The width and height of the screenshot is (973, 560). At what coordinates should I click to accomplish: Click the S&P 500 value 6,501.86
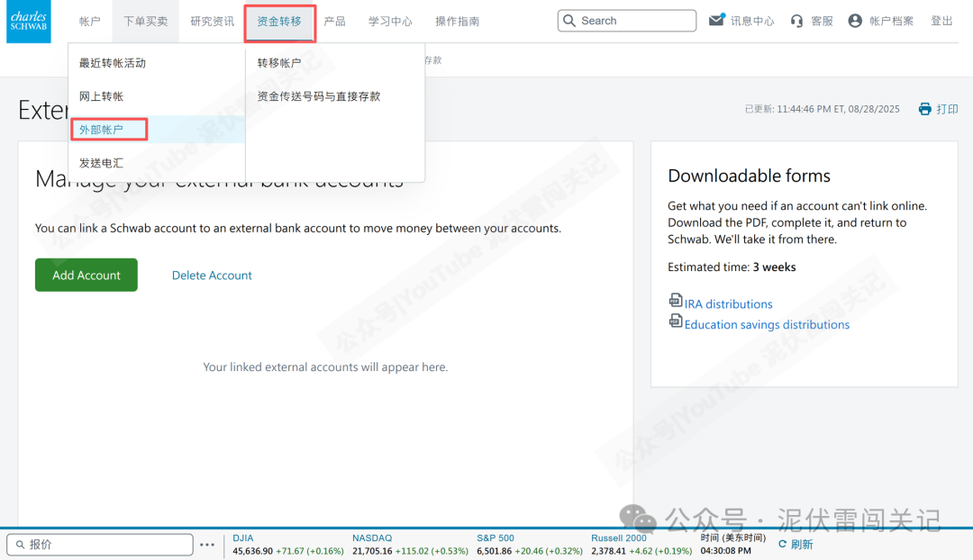click(x=494, y=551)
